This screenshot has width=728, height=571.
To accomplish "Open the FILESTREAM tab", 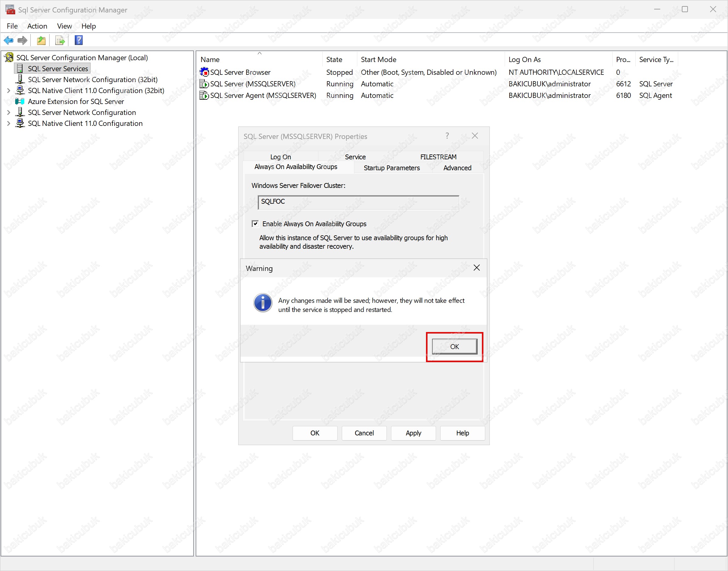I will tap(438, 157).
